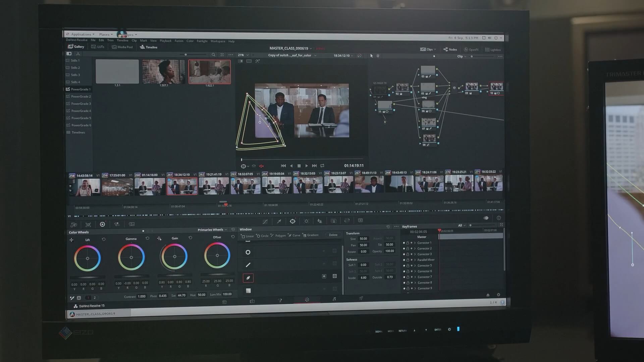Screen dimensions: 644x362
Task: Toggle loop playback in viewer
Action: pos(322,166)
